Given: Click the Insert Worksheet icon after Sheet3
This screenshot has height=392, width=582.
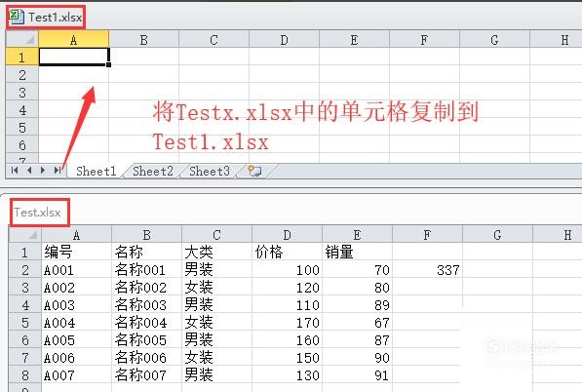Looking at the screenshot, I should pyautogui.click(x=254, y=171).
